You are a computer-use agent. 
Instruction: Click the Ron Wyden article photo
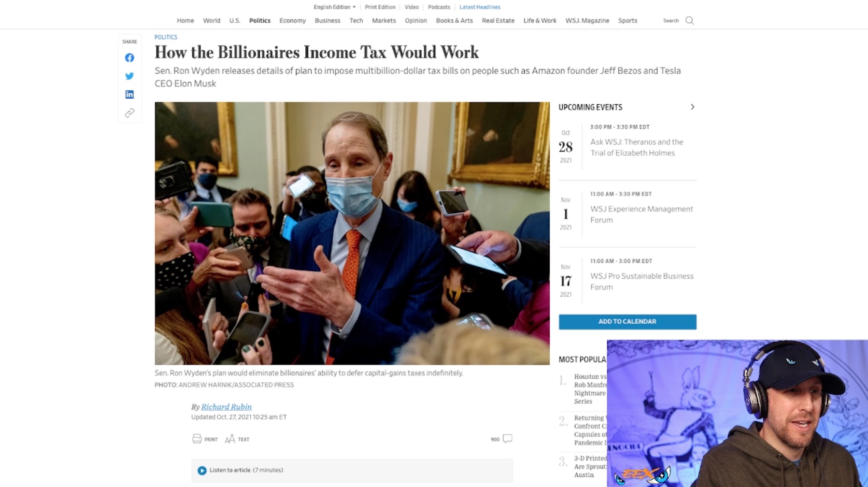pos(352,233)
